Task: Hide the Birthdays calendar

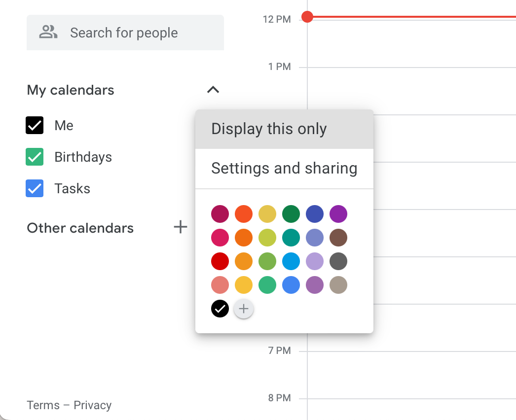Action: (x=34, y=157)
